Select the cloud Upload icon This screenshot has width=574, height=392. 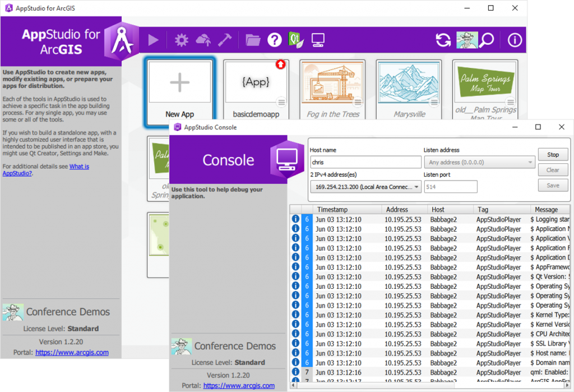click(203, 40)
